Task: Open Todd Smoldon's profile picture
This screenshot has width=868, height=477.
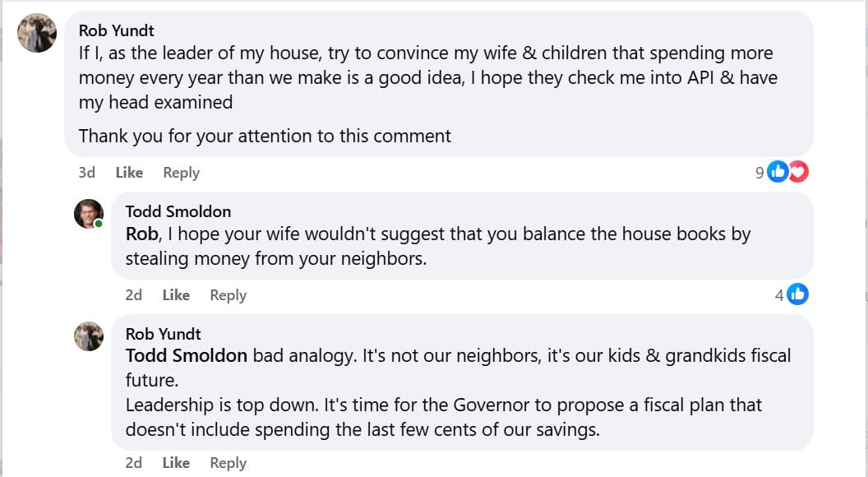Action: click(x=89, y=214)
